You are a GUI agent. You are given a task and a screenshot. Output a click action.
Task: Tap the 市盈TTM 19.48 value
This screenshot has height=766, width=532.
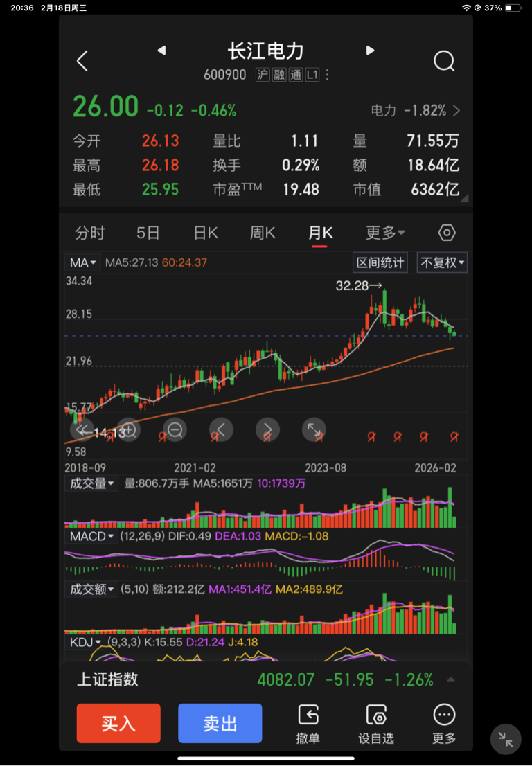point(301,190)
